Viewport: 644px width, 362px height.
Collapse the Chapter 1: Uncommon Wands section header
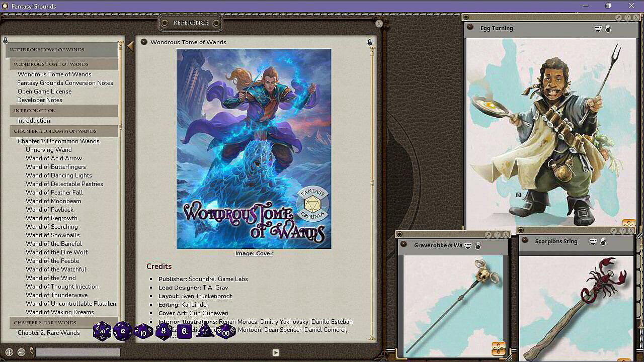(x=64, y=131)
